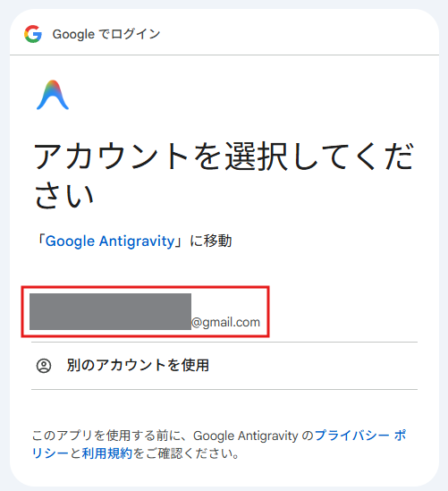
Task: Click the アカウントを選択してください heading
Action: 224,174
